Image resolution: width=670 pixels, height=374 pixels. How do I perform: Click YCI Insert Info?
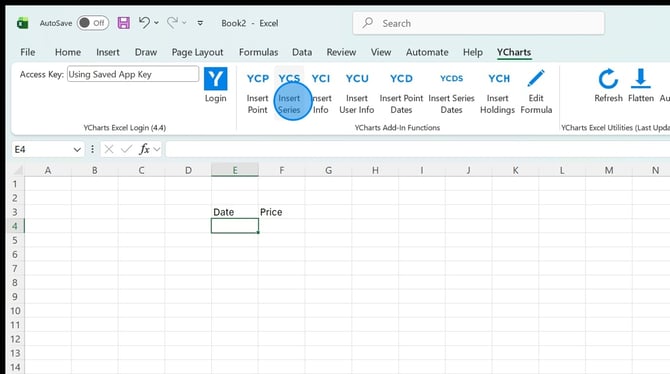point(321,93)
